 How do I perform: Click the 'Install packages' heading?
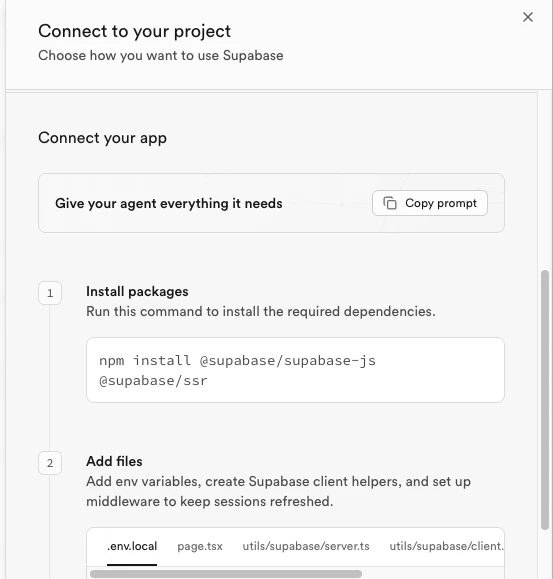[x=137, y=292]
